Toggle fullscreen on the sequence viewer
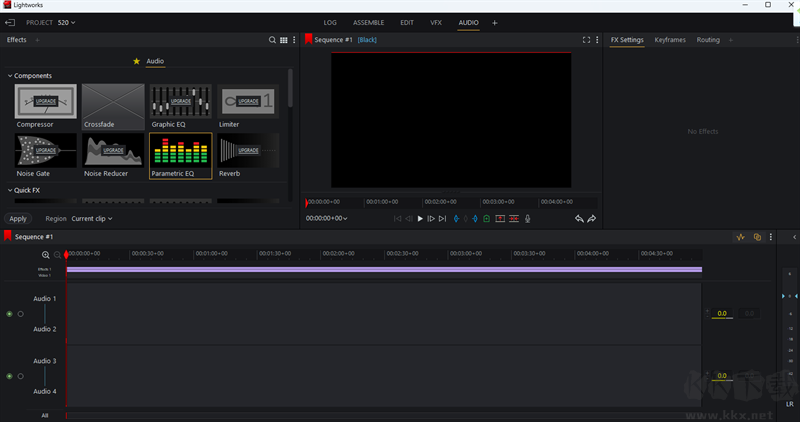 point(587,40)
